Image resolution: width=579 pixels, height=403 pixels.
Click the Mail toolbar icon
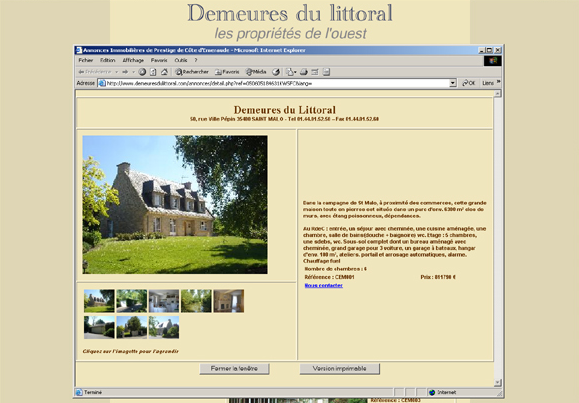[291, 72]
